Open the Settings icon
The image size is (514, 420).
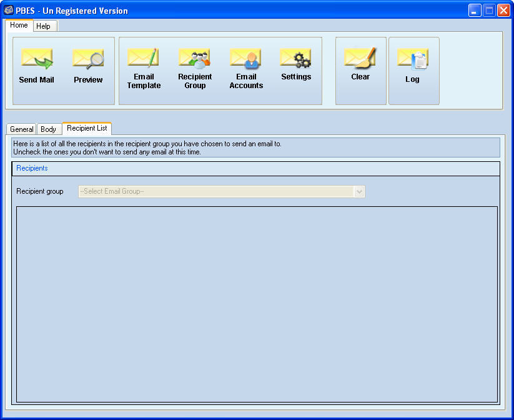point(295,62)
